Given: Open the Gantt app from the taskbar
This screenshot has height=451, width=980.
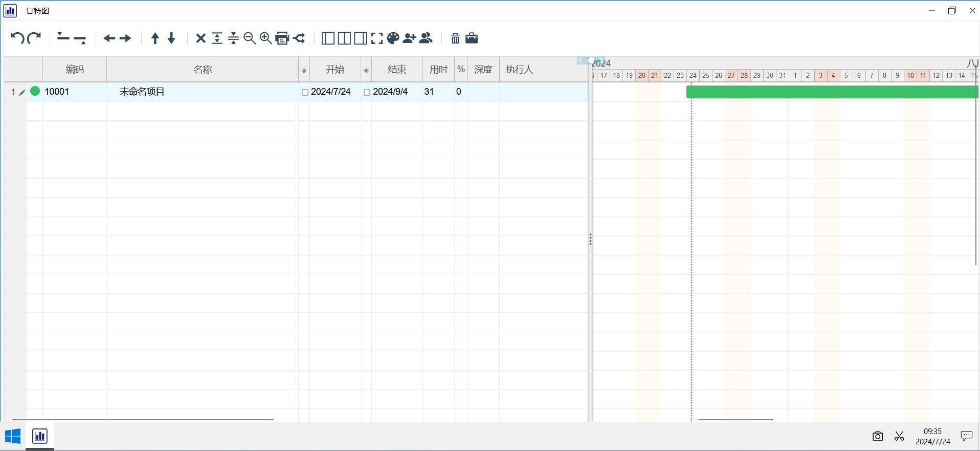Looking at the screenshot, I should pos(40,436).
